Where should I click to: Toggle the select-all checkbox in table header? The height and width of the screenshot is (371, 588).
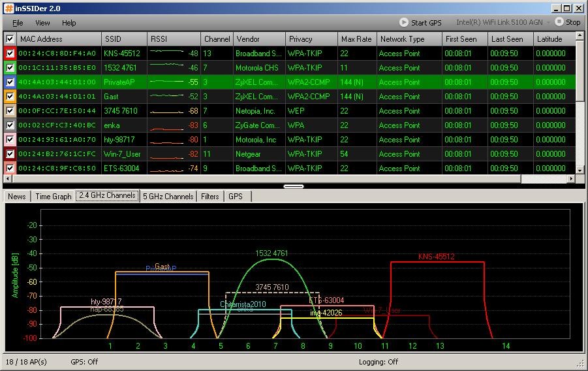(10, 39)
